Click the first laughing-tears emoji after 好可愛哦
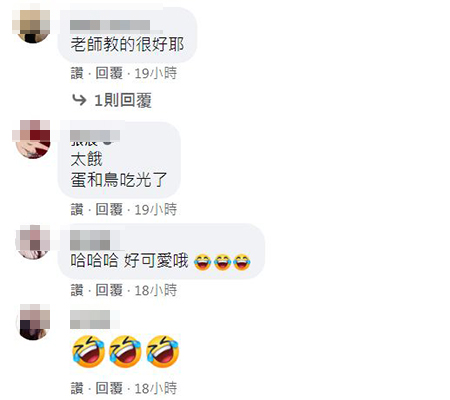Image resolution: width=450 pixels, height=400 pixels. 202,262
